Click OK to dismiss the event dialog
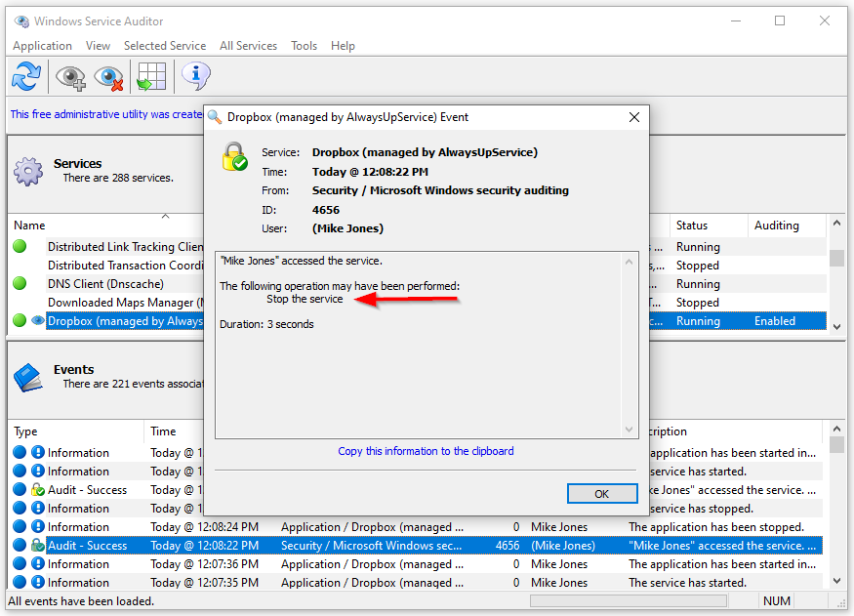Screen dimensions: 854x616 (602, 493)
